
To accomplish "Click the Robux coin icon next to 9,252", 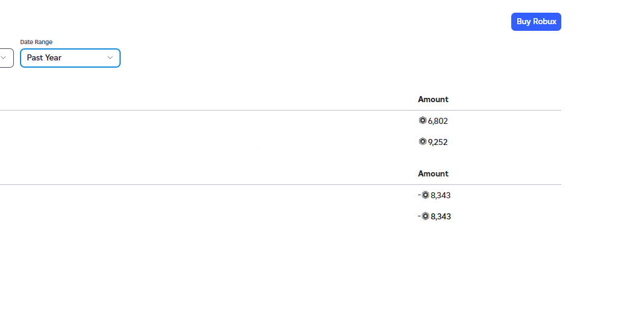I will [x=422, y=141].
